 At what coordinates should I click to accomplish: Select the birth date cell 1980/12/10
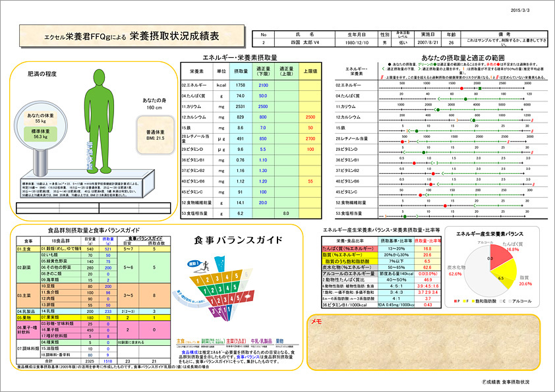point(357,42)
